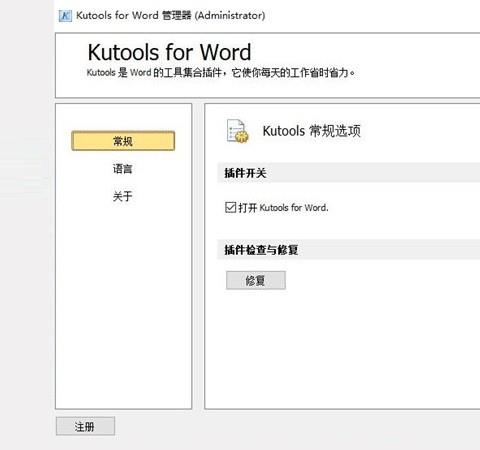This screenshot has width=480, height=450.
Task: Click the Kutools general options gear icon
Action: 237,131
